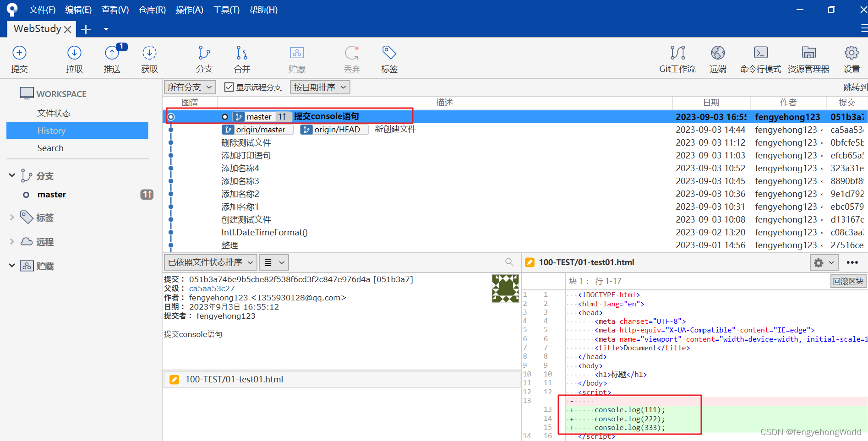Open the 编辑(E) menu

pos(78,10)
